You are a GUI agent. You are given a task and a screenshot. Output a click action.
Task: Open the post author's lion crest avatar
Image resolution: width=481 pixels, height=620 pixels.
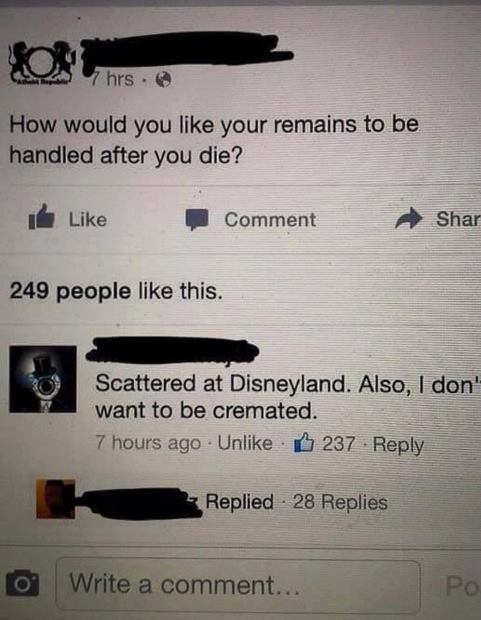pos(43,62)
